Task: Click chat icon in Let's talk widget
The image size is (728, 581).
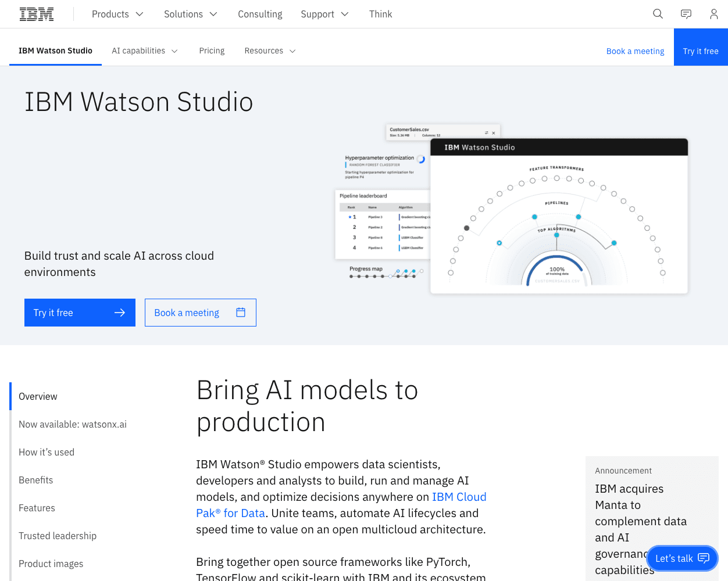Action: click(x=704, y=558)
